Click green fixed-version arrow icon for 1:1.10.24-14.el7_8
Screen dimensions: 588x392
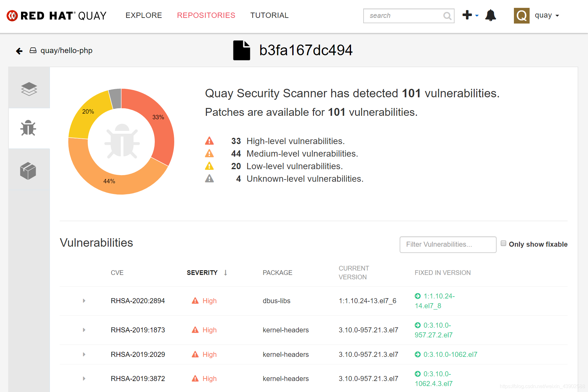[x=418, y=296]
